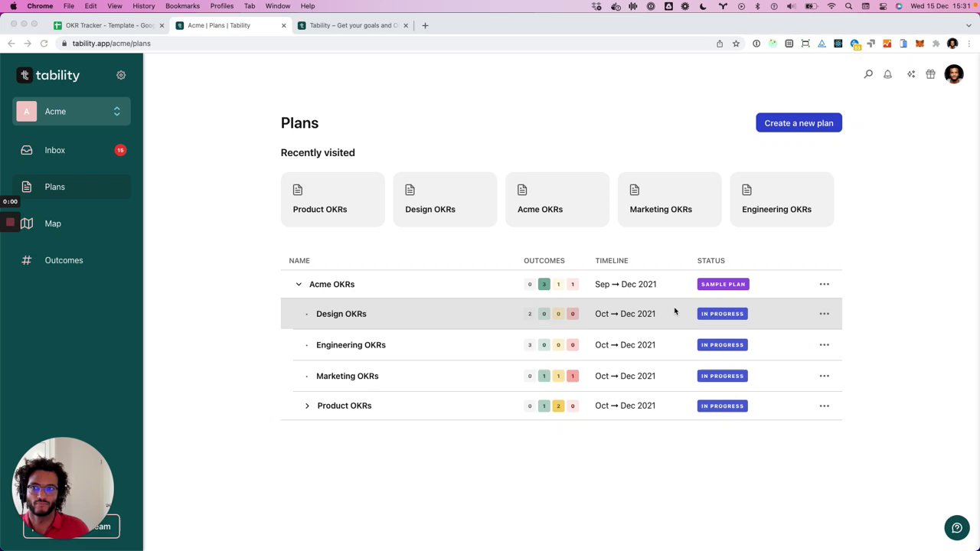This screenshot has height=551, width=980.
Task: Expand the Product OKRs plan row
Action: point(307,406)
